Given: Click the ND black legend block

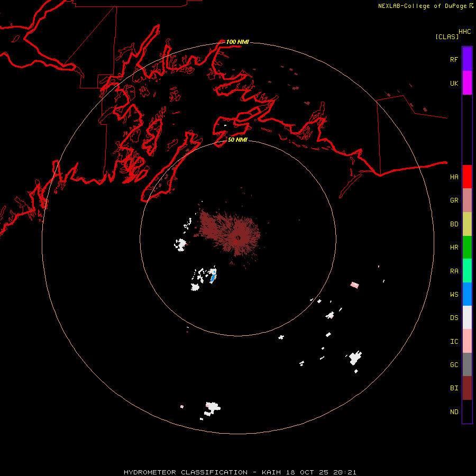Looking at the screenshot, I should [467, 411].
